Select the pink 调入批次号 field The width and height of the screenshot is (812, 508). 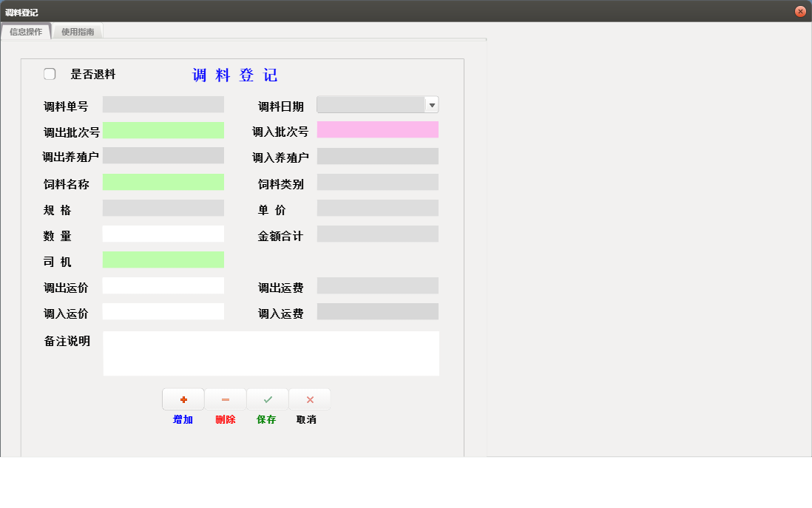pyautogui.click(x=378, y=129)
